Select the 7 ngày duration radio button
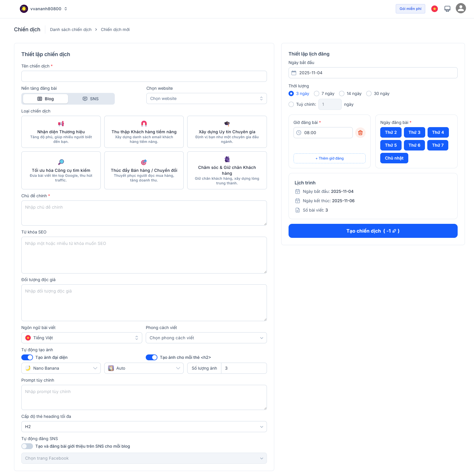 (317, 94)
